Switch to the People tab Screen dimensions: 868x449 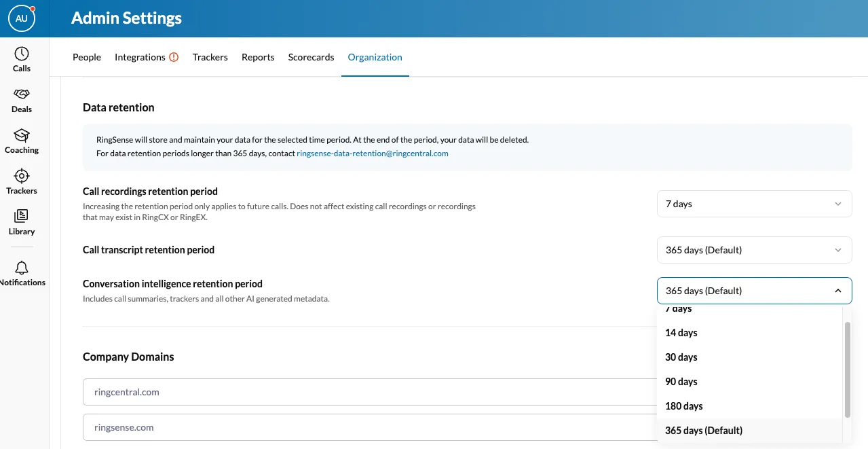pos(87,57)
